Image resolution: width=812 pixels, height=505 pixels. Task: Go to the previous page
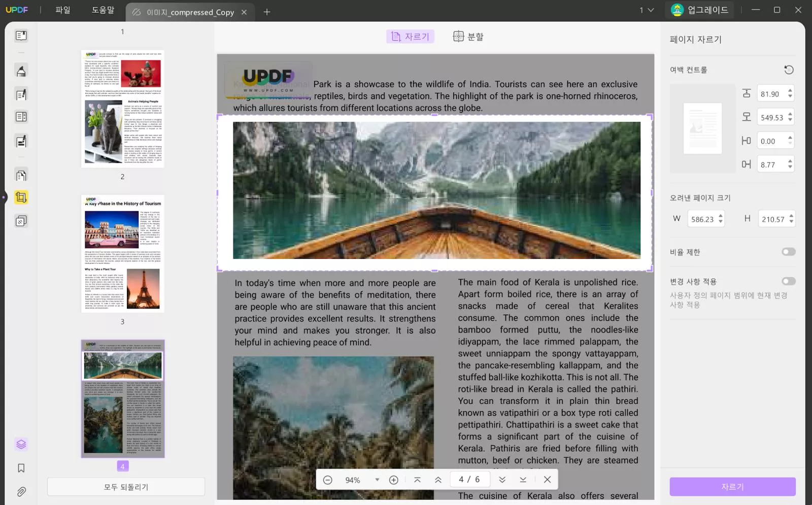(x=438, y=480)
